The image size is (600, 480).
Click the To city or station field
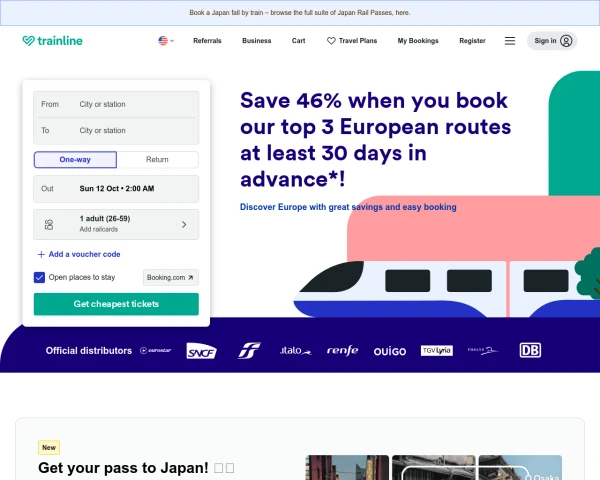point(116,131)
